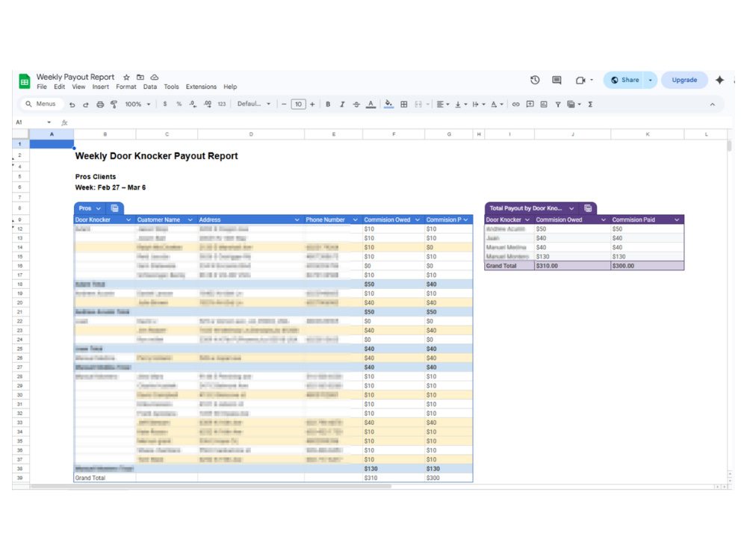The width and height of the screenshot is (747, 560).
Task: Click the move to folder icon
Action: 140,77
